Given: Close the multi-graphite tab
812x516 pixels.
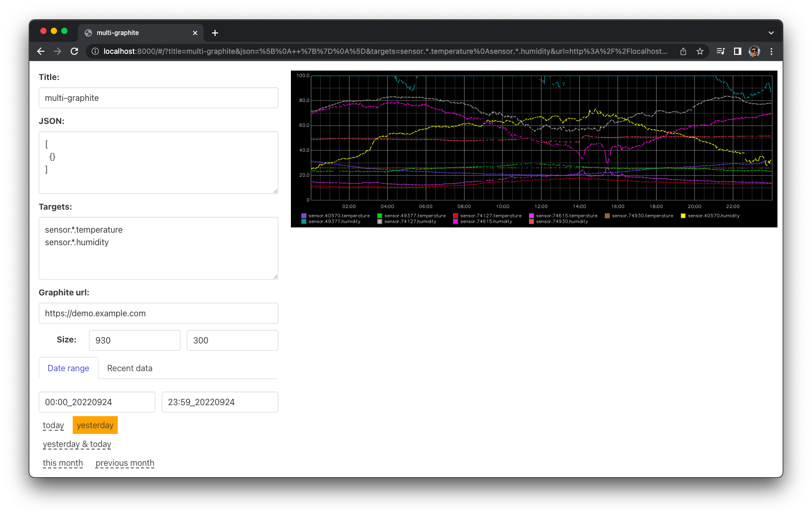Looking at the screenshot, I should [195, 33].
